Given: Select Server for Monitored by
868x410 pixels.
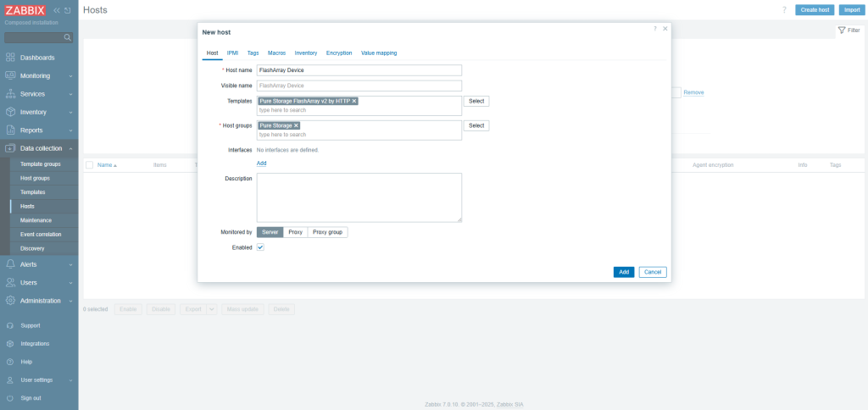Looking at the screenshot, I should 270,232.
